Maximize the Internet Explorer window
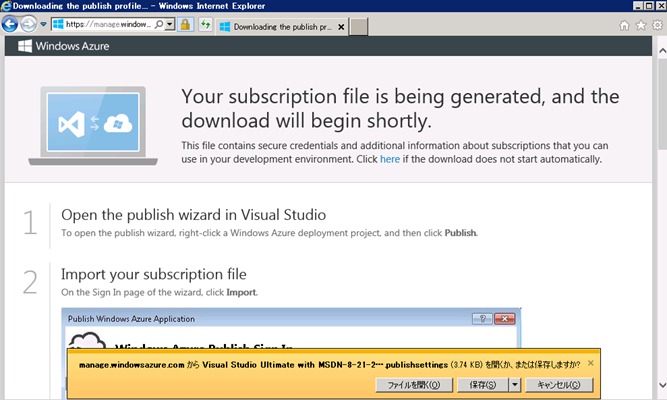 coord(649,6)
